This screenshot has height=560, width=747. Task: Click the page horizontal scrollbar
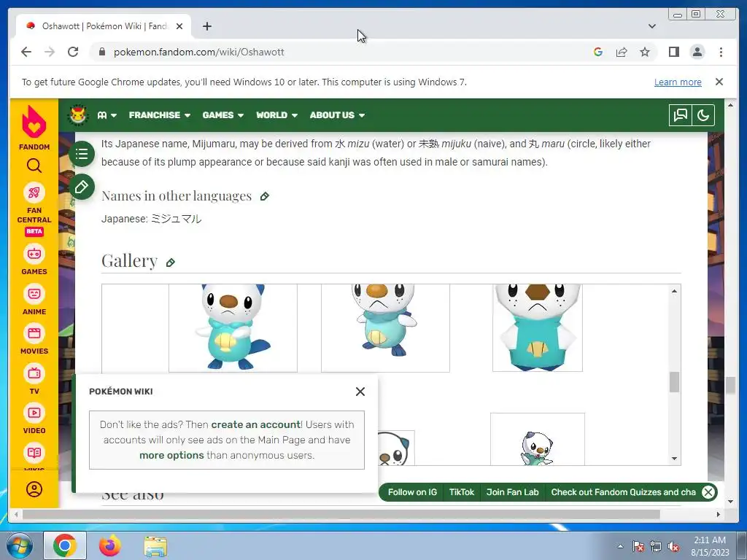(341, 514)
